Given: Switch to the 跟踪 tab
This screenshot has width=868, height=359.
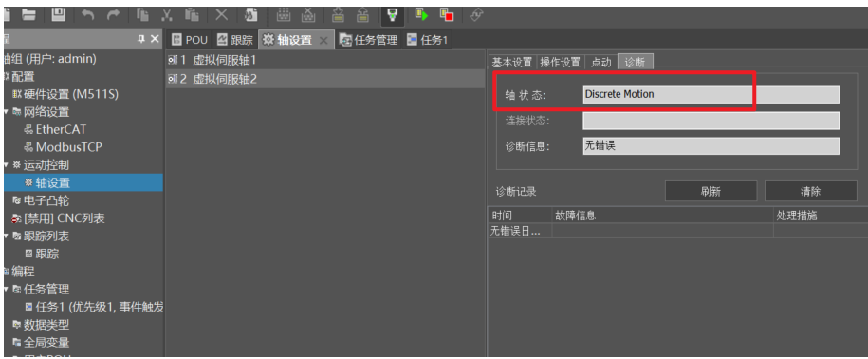Looking at the screenshot, I should click(234, 40).
